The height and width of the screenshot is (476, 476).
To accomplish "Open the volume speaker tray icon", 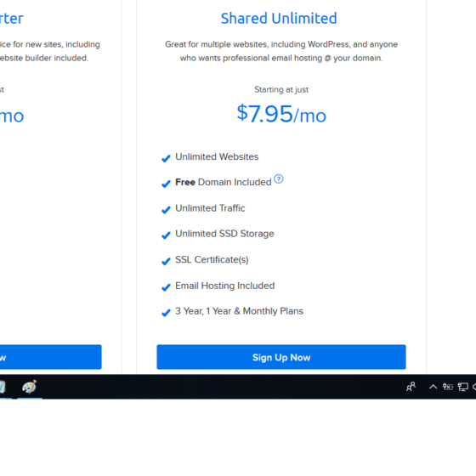I will tap(474, 387).
